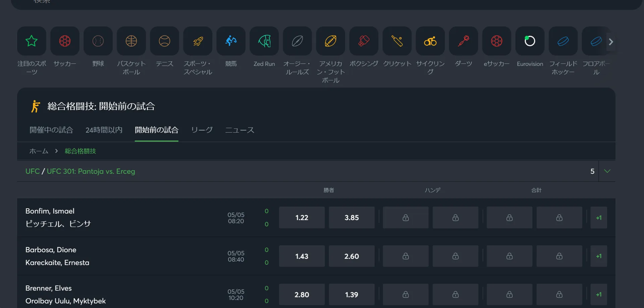
Task: Click the 総合格闘技 breadcrumb link
Action: coord(80,151)
